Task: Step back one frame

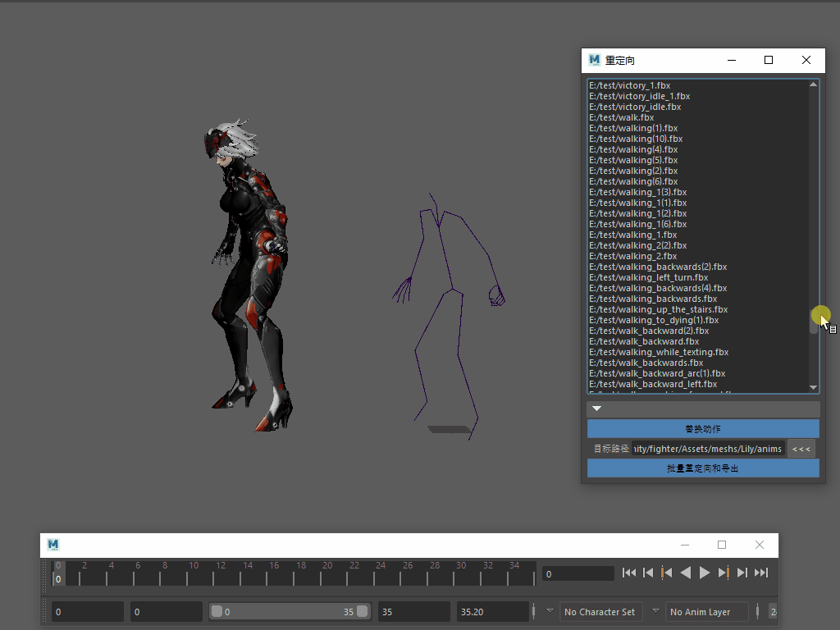Action: (648, 573)
